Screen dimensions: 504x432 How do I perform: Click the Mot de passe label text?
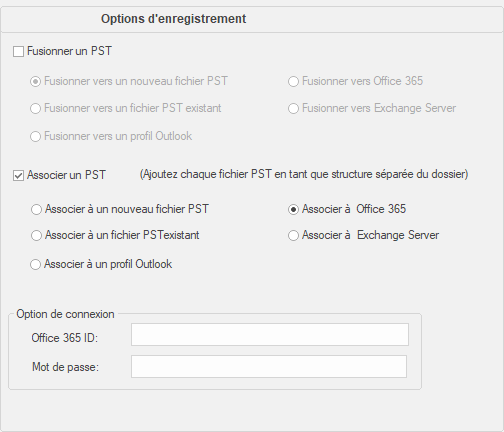(x=65, y=367)
